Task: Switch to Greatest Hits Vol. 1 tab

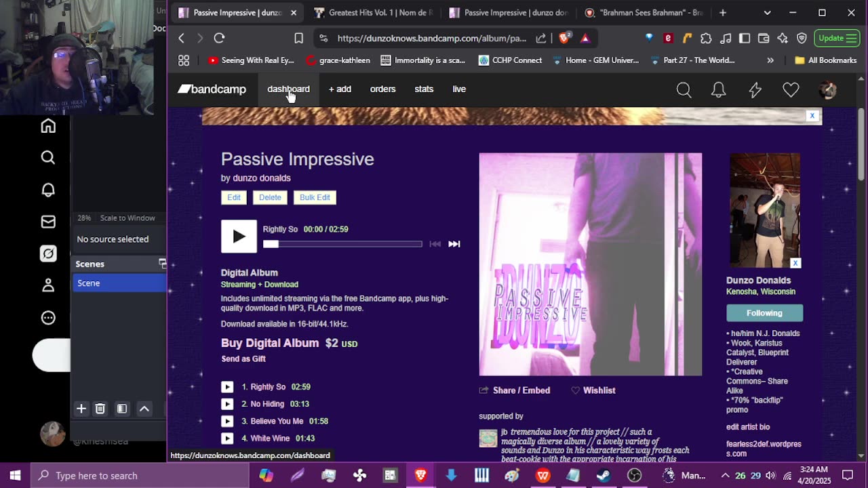Action: click(x=373, y=12)
